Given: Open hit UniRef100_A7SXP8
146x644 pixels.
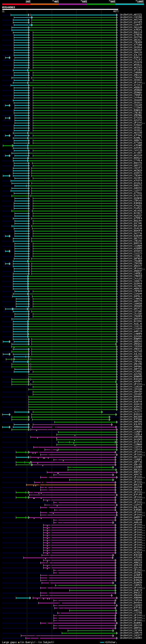Looking at the screenshot, I should point(131,557).
